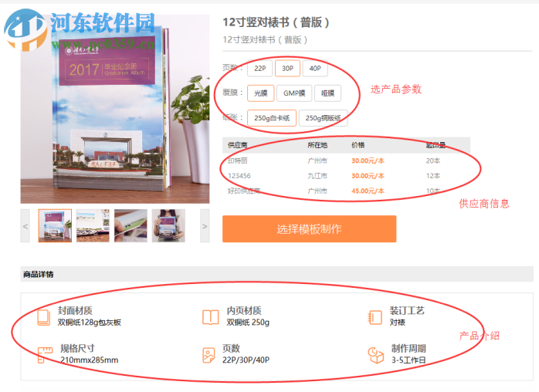The image size is (539, 392).
Task: Click the 页数 picture page icon
Action: [208, 355]
